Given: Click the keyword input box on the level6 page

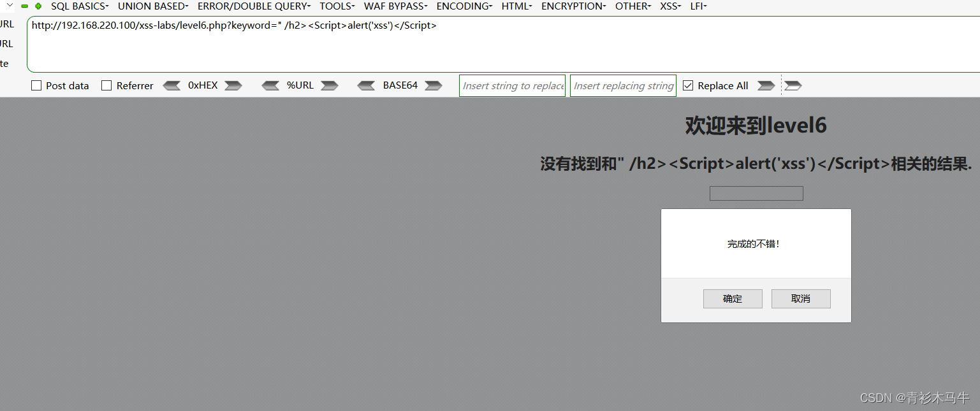Looking at the screenshot, I should (x=756, y=193).
